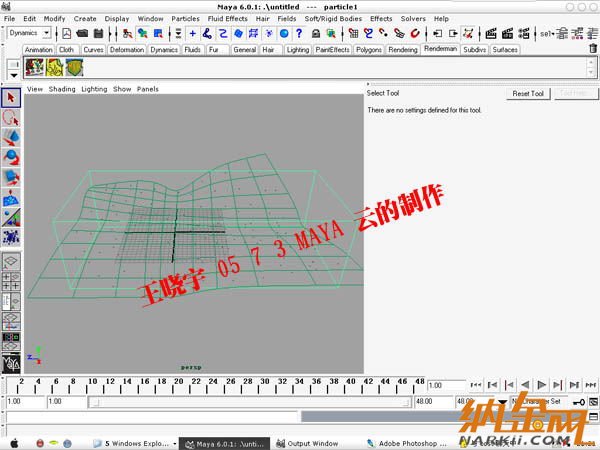This screenshot has width=600, height=450.
Task: Click the Open Scene folder icon
Action: click(82, 34)
